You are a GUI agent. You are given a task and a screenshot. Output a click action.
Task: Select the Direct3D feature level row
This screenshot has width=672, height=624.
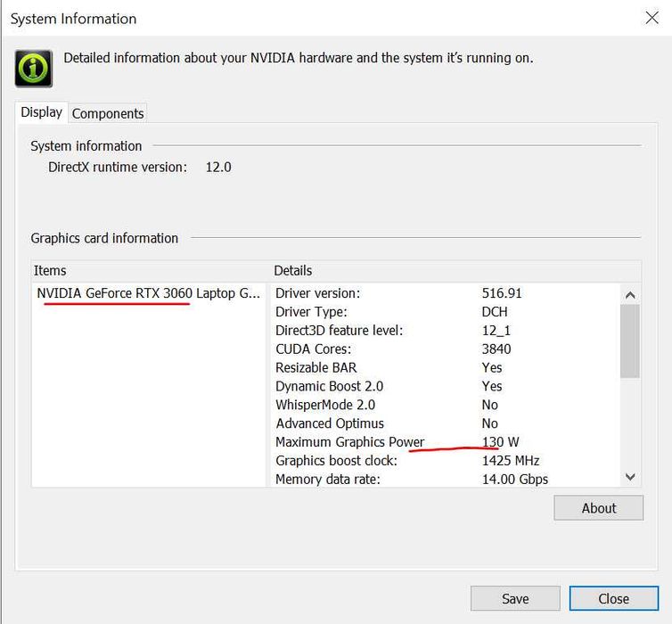point(446,331)
